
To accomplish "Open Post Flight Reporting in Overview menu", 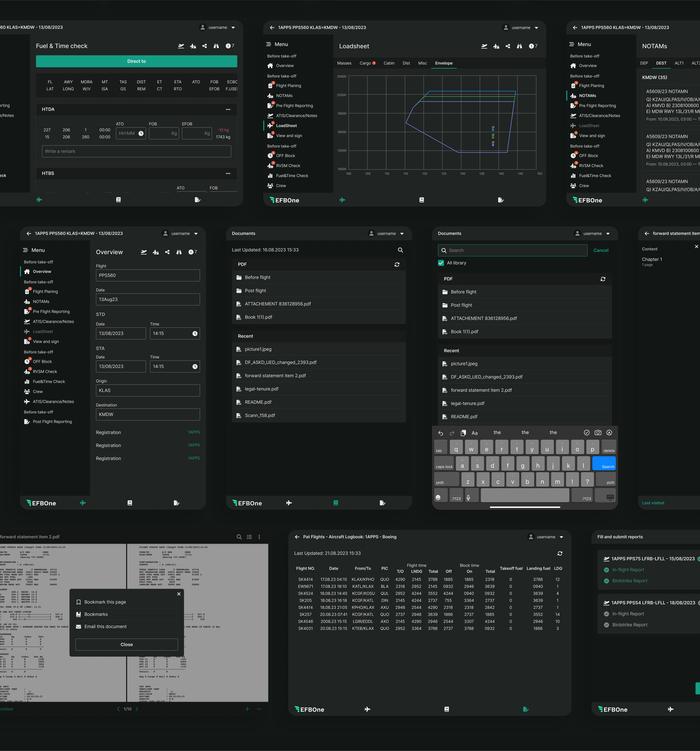I will click(x=52, y=422).
